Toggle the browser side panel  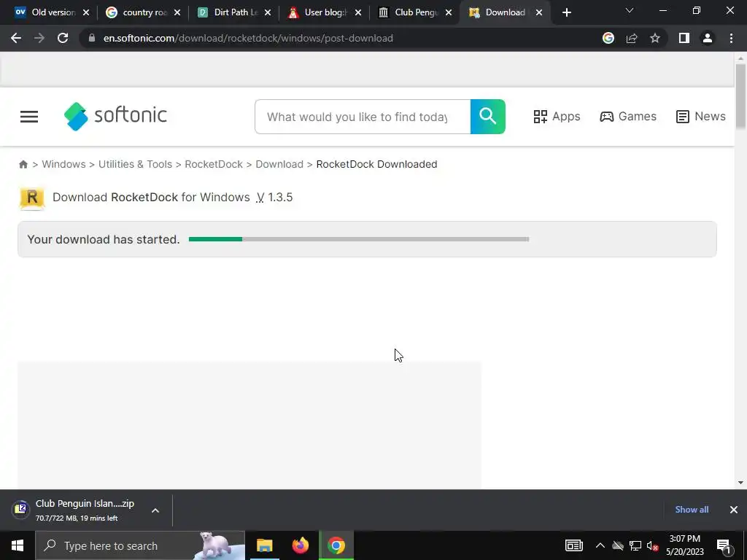[684, 38]
